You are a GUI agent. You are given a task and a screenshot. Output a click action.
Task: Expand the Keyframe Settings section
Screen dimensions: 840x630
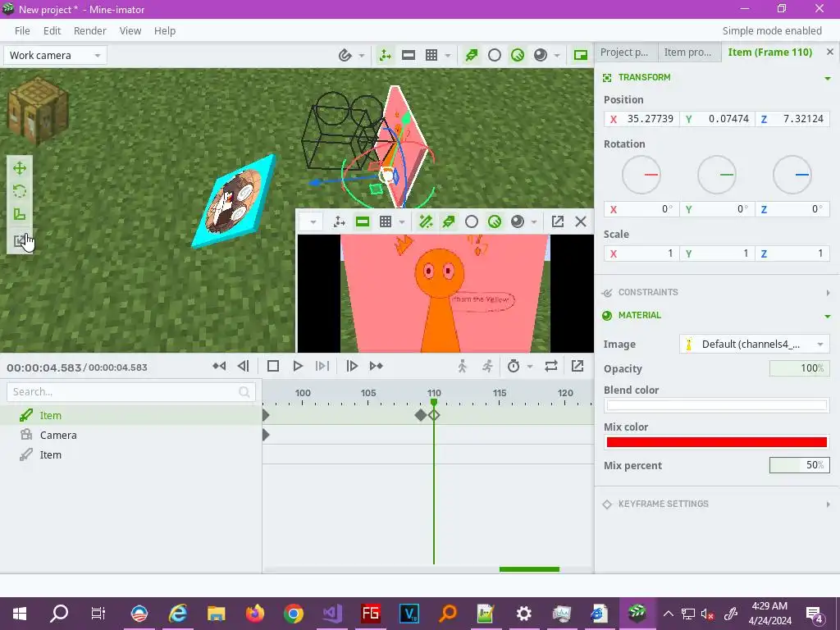828,504
